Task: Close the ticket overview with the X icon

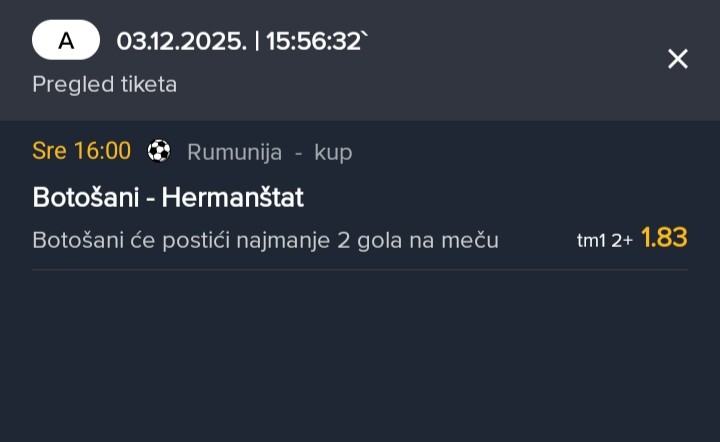Action: (678, 59)
